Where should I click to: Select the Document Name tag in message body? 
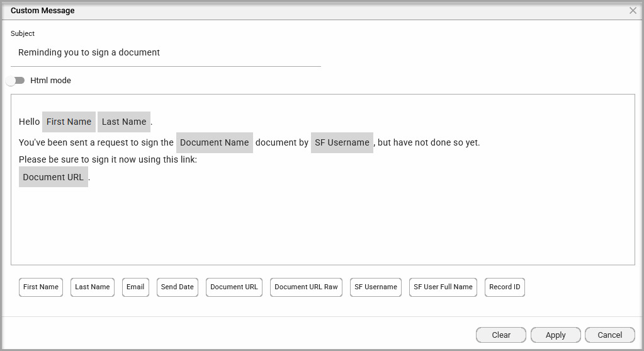215,142
